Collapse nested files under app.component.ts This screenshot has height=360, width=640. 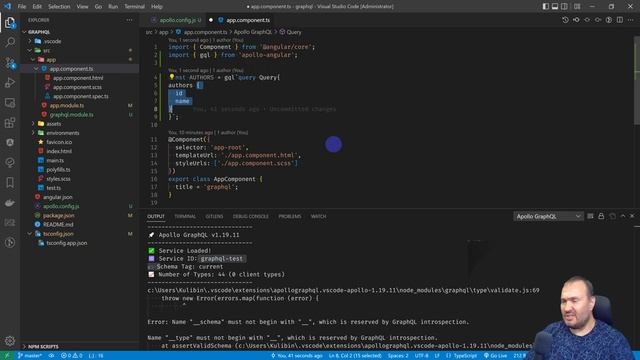point(36,69)
